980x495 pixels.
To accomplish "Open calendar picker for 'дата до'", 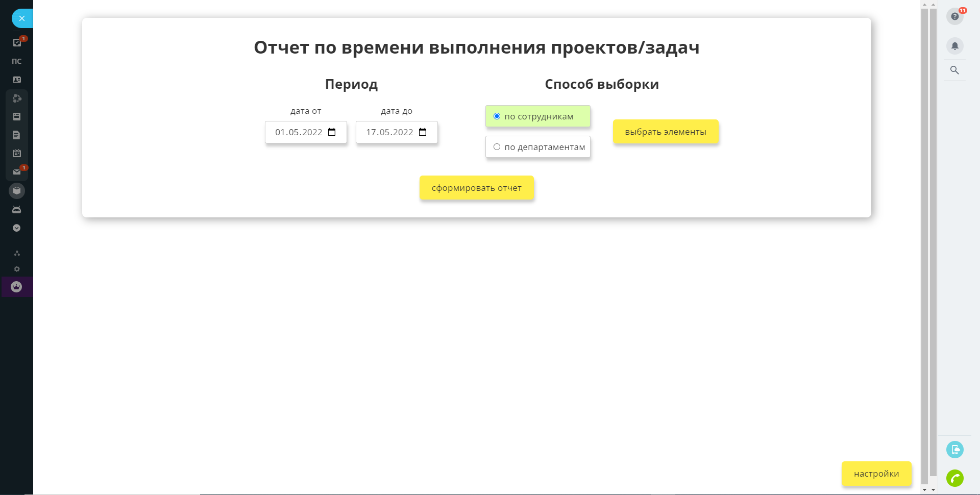I will (423, 132).
